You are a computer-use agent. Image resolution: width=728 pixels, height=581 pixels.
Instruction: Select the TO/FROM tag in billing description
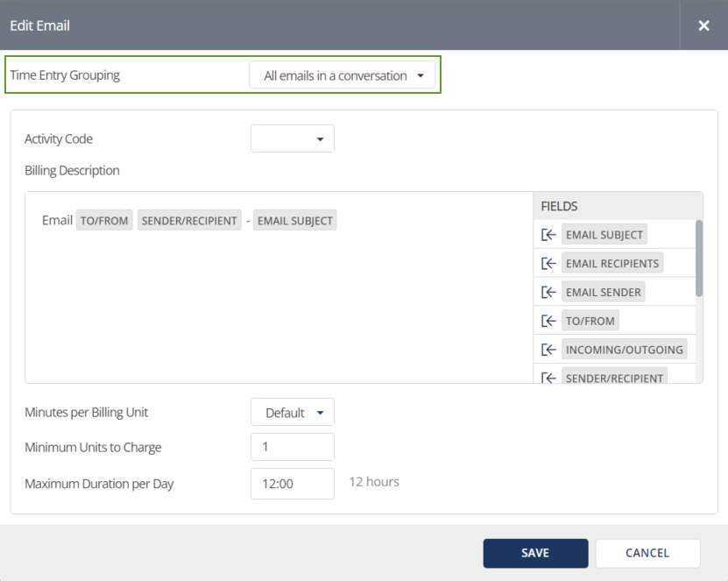(x=104, y=221)
